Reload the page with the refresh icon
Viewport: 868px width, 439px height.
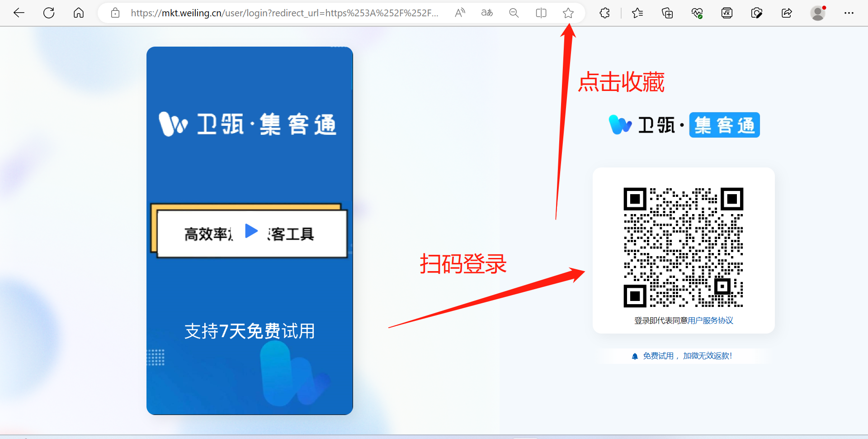click(49, 13)
